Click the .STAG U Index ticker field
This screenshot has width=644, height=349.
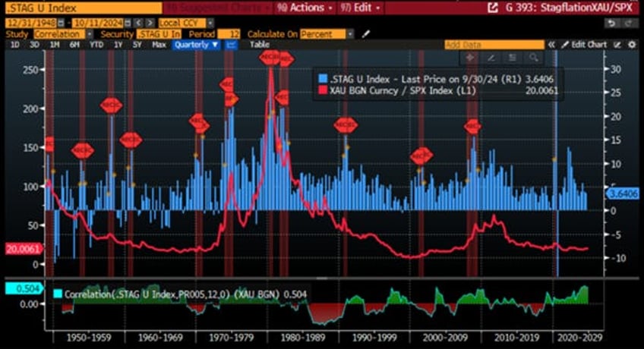point(84,8)
